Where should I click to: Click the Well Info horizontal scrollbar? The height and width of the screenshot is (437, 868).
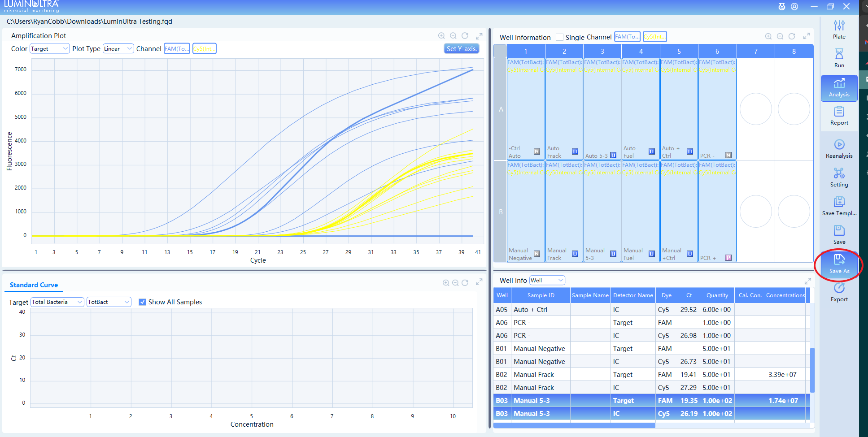tap(574, 425)
